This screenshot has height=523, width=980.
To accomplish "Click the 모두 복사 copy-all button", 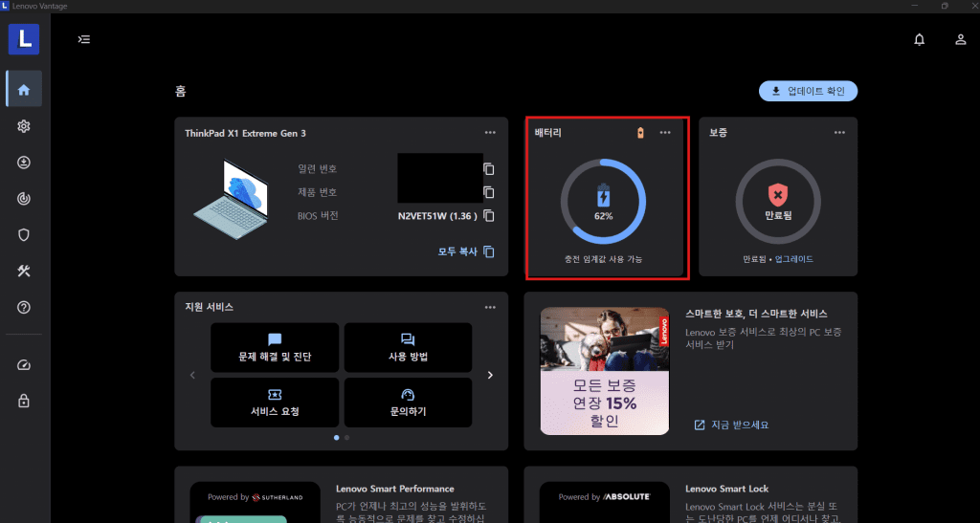I will pos(466,252).
